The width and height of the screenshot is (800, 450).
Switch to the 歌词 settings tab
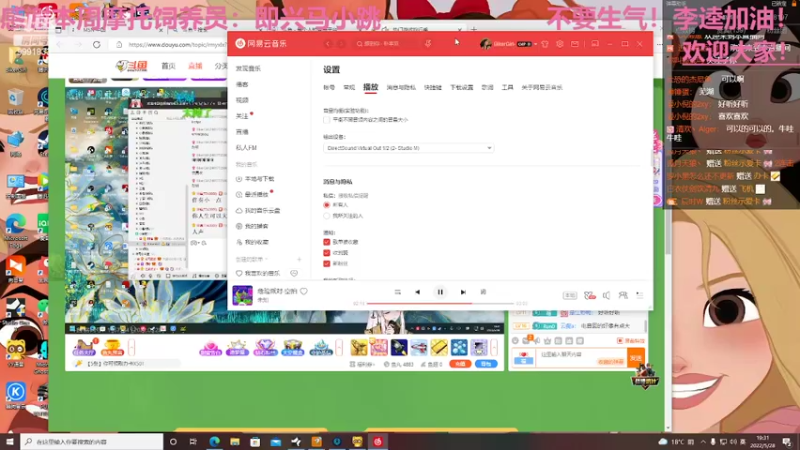pos(487,88)
